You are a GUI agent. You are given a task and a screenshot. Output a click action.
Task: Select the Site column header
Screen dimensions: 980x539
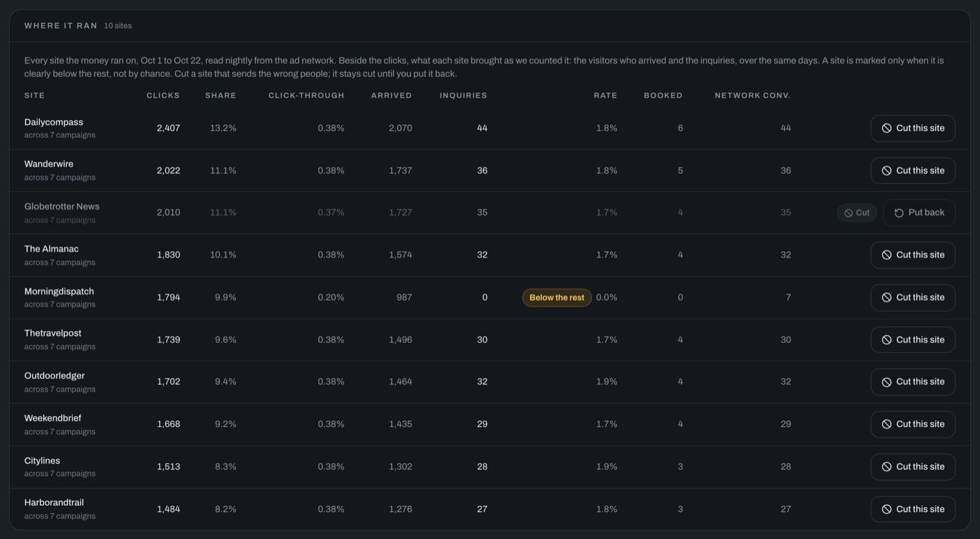[x=34, y=96]
